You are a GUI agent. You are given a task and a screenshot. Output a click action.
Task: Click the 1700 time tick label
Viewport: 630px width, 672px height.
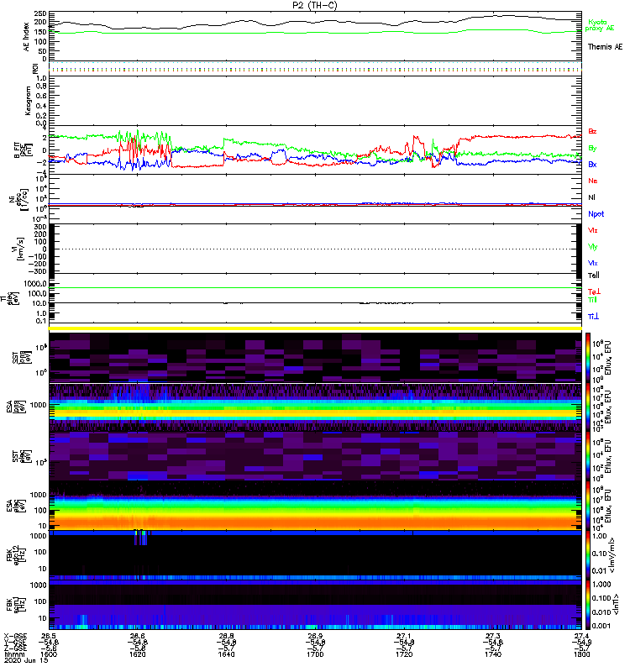315,654
